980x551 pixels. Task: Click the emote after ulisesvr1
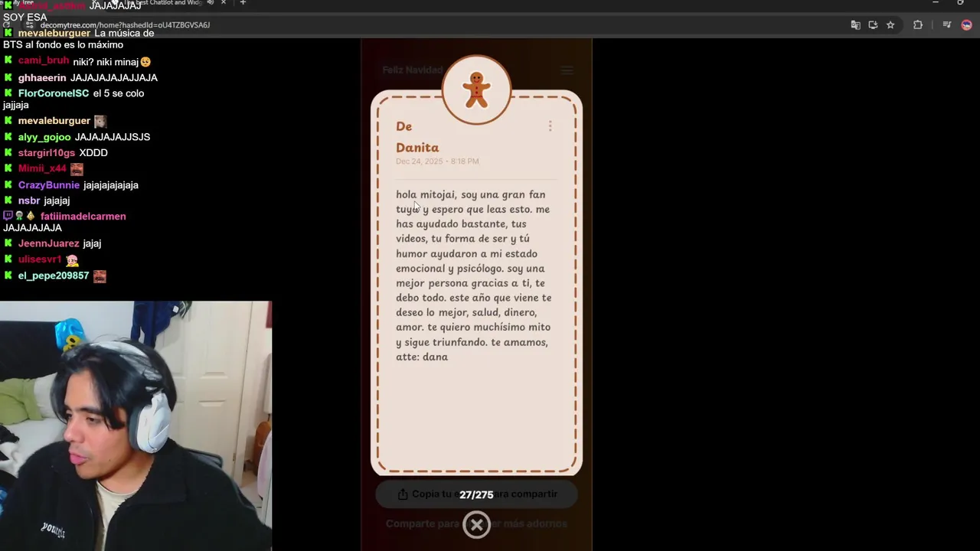coord(73,260)
